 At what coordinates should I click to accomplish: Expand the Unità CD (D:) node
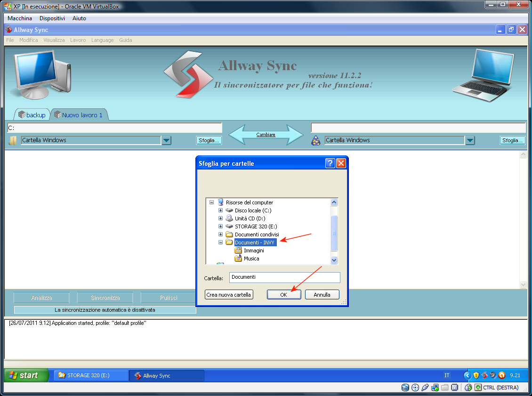[x=220, y=218]
